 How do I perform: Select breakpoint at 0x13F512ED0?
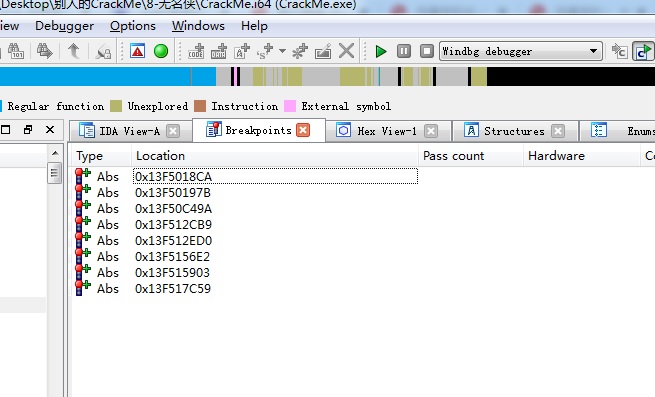pos(173,241)
